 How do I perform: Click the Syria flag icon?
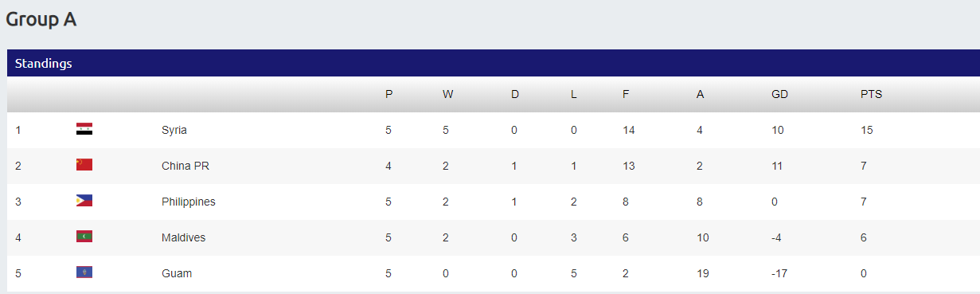point(84,129)
